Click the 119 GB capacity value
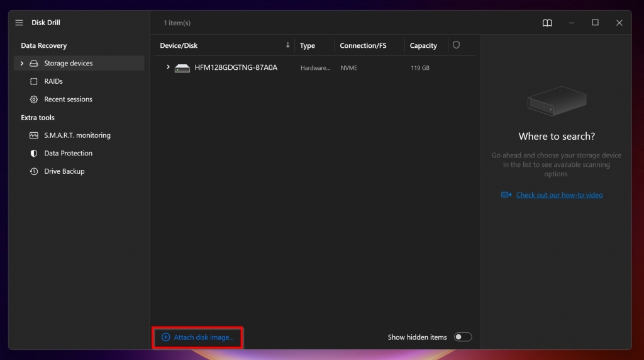The image size is (644, 360). [419, 68]
